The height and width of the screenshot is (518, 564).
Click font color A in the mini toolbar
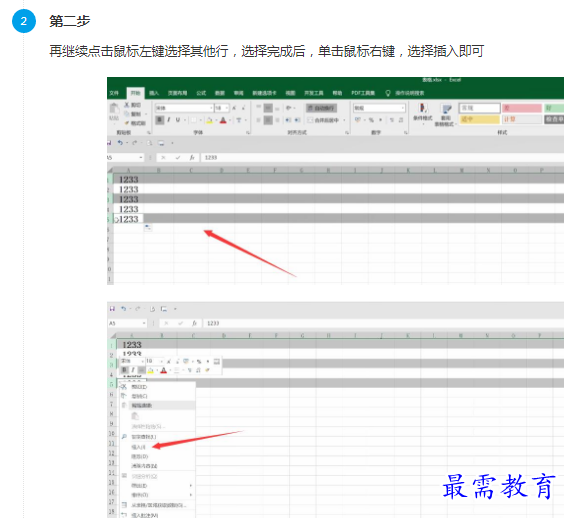tap(164, 370)
